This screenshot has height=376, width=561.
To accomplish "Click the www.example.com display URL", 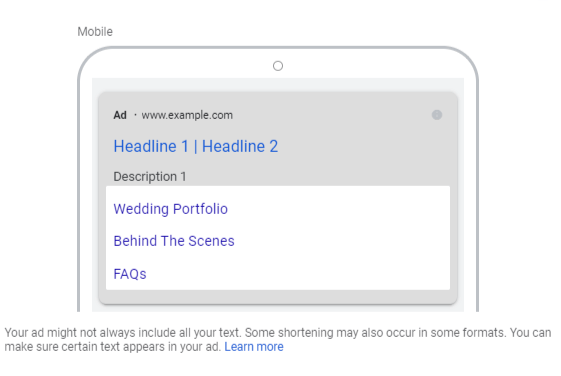I will pos(187,115).
